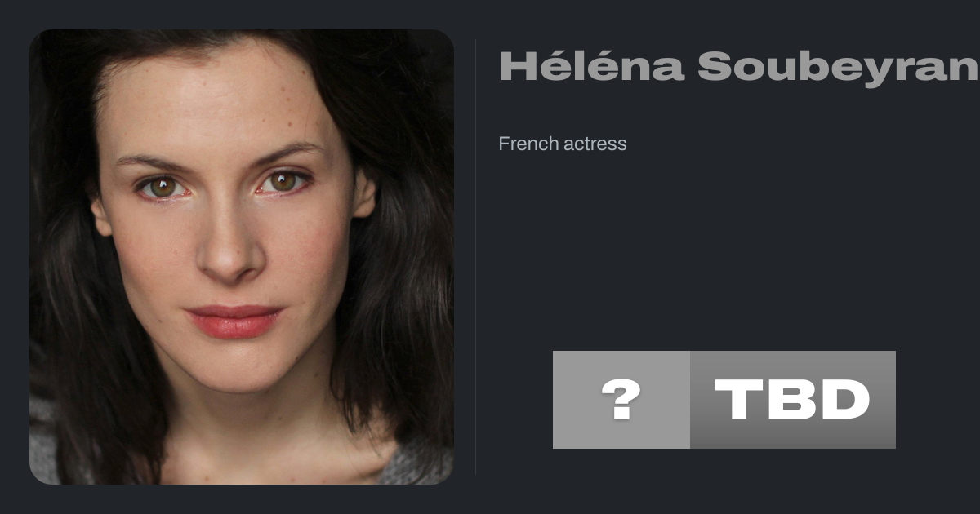
Task: Click the Héléna Soubeyran name heading
Action: pos(739,67)
